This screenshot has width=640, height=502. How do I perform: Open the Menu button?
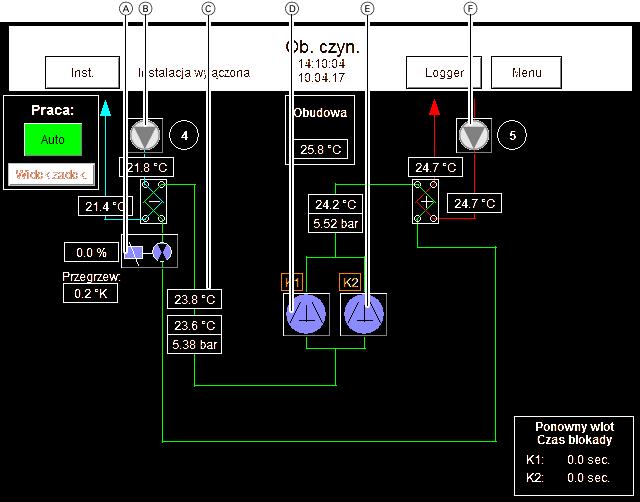coord(527,72)
